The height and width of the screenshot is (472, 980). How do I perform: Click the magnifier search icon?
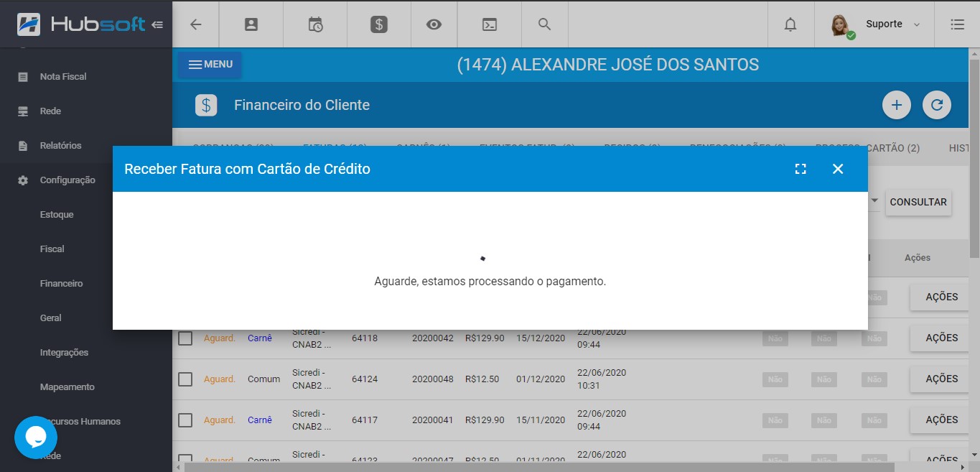point(544,24)
